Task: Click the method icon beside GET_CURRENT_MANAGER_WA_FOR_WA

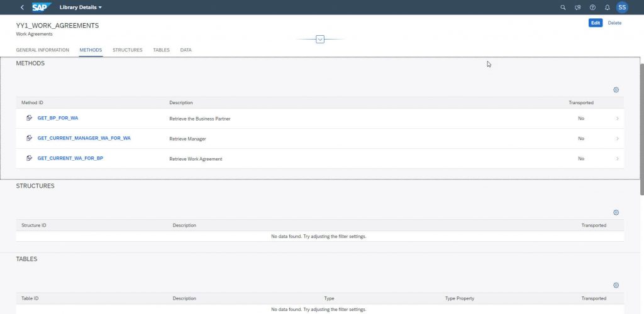Action: 29,138
